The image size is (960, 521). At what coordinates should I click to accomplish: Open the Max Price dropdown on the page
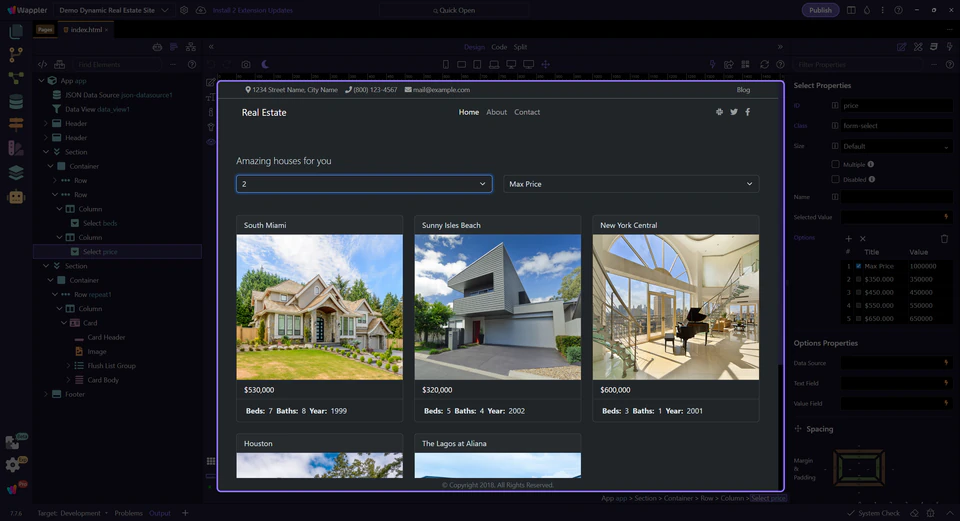coord(630,184)
